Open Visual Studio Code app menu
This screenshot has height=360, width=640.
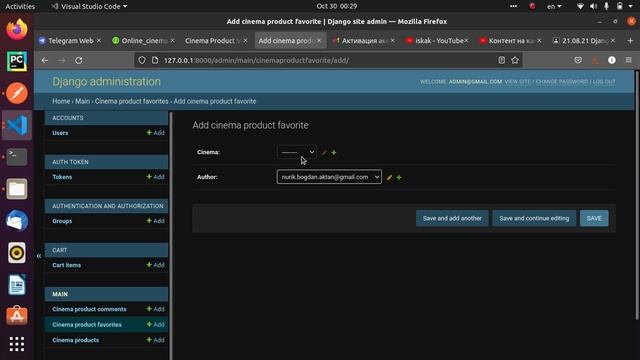tap(89, 6)
